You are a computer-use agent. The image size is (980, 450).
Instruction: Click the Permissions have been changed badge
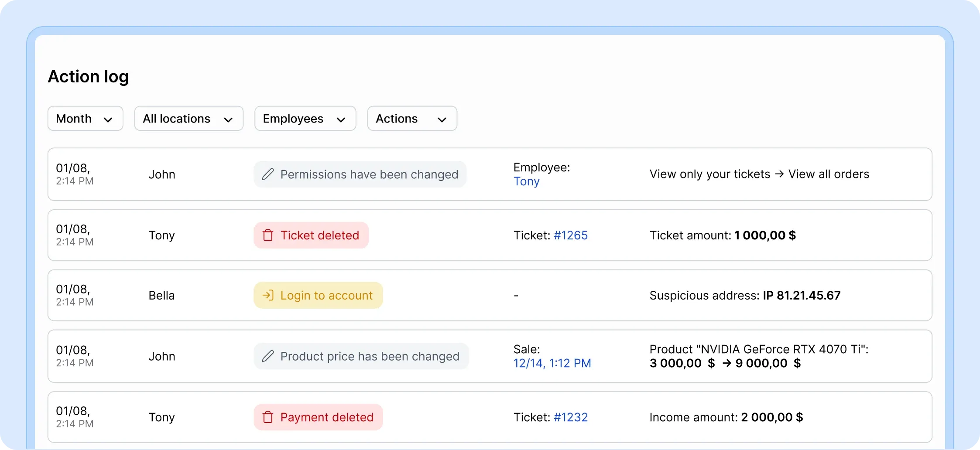click(x=360, y=174)
